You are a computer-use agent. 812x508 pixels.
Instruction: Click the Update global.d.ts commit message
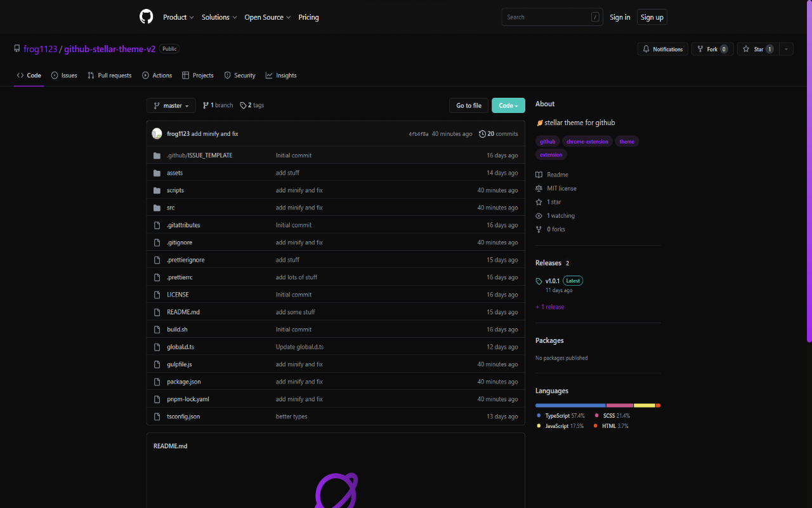(299, 347)
